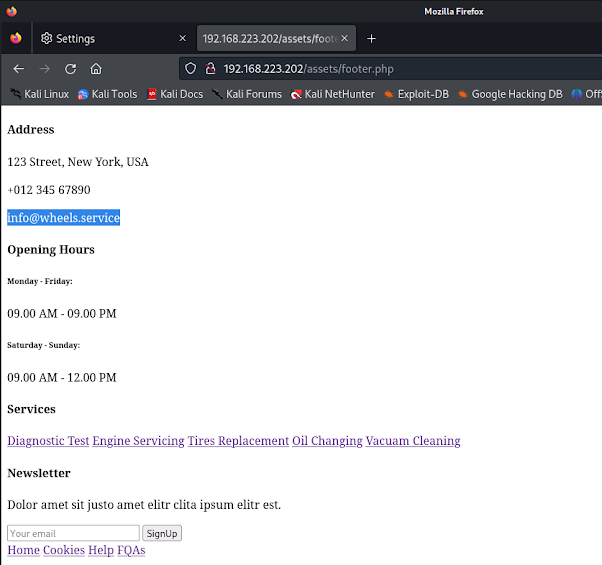This screenshot has height=565, width=602.
Task: Click the Newsletter heading
Action: (39, 473)
